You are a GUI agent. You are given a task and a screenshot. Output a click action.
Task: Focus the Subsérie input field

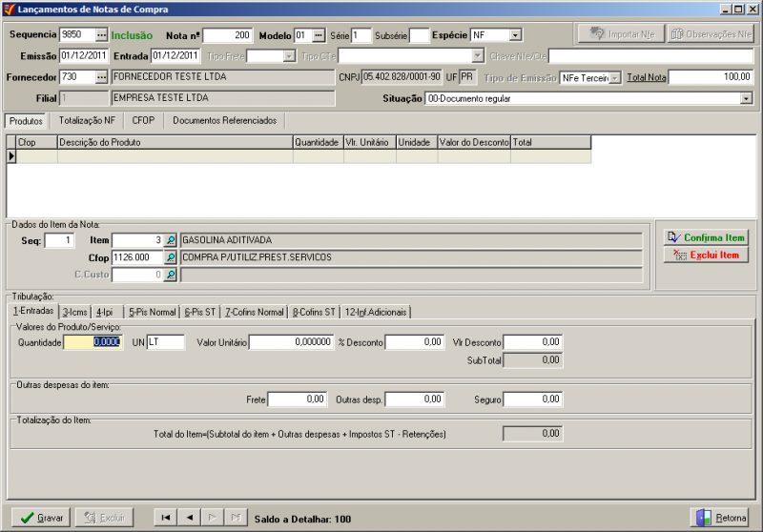419,35
